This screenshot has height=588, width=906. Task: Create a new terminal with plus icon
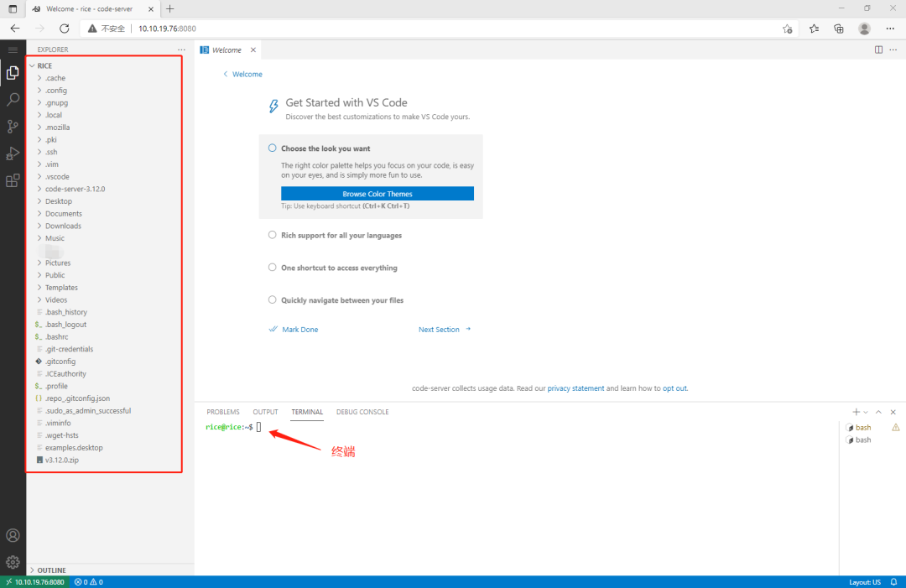click(x=856, y=412)
